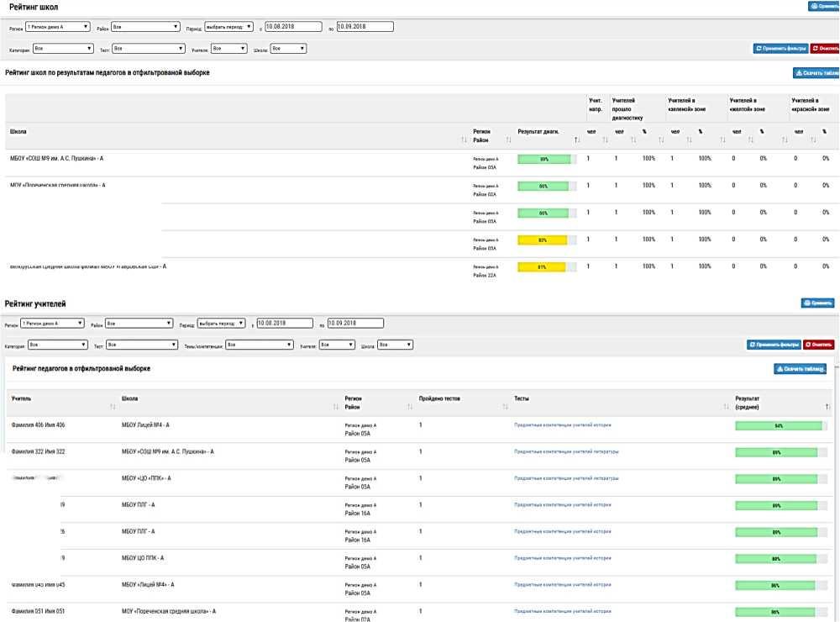Click blue top-right button of Рейтинг школ header
The height and width of the screenshot is (622, 840).
[824, 7]
